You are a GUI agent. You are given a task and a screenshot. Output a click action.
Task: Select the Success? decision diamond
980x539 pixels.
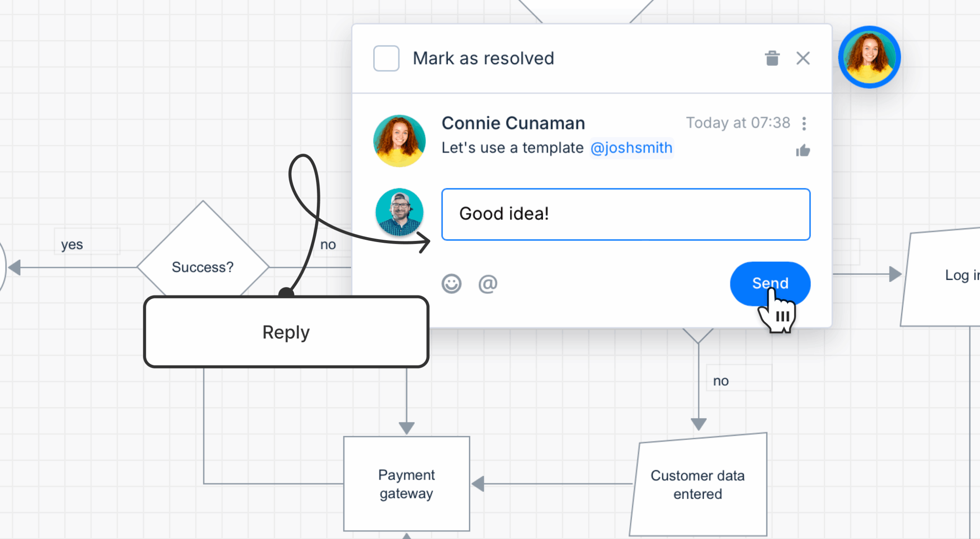[x=203, y=267]
